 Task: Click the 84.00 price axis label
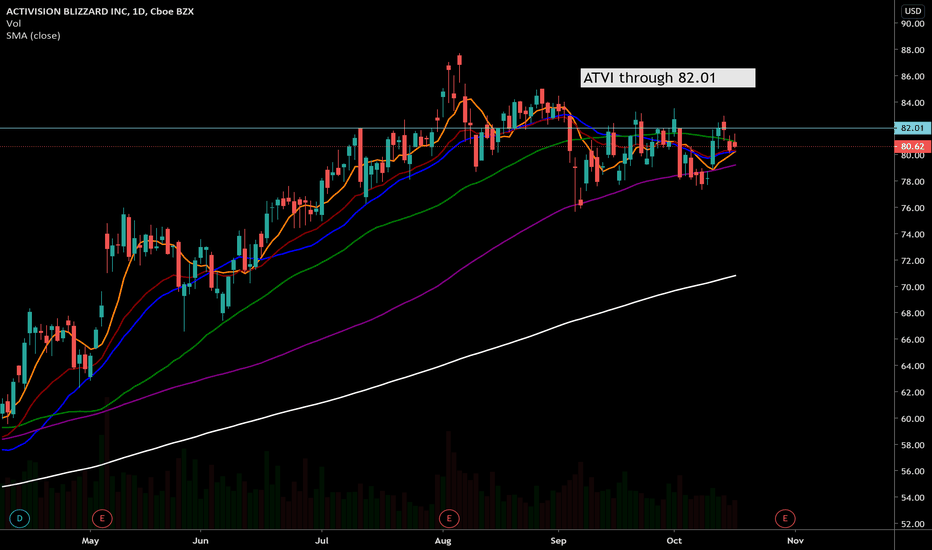tap(912, 103)
